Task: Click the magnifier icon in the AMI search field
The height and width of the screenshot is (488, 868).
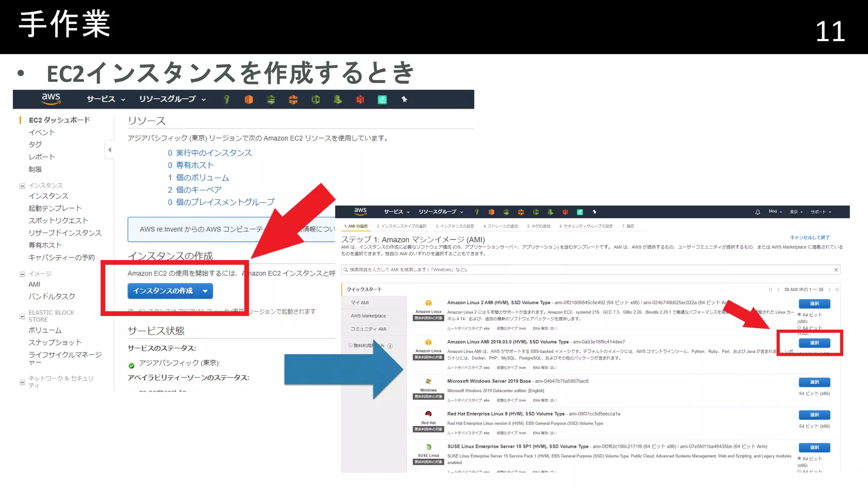Action: tap(345, 270)
